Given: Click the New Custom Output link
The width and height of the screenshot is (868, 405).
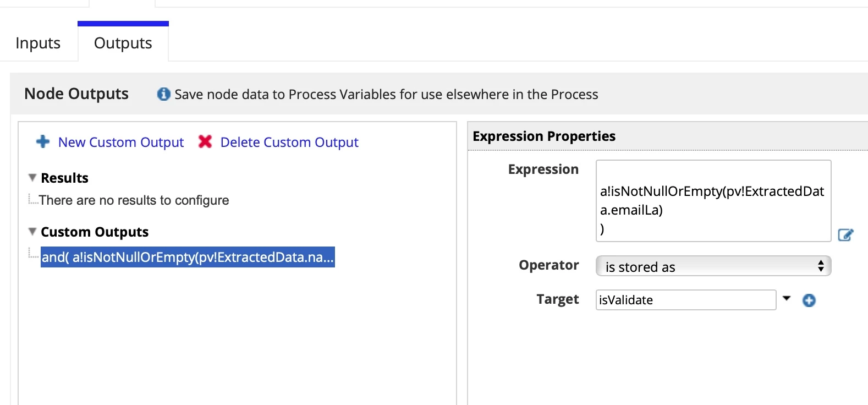Looking at the screenshot, I should pos(121,143).
